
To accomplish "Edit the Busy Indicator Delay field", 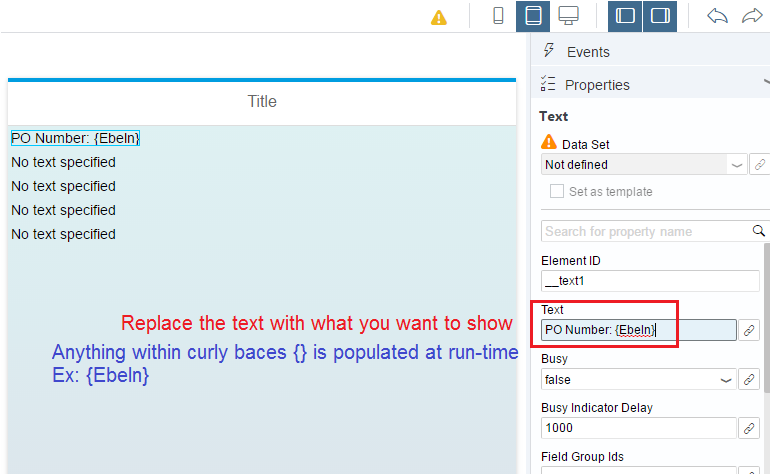I will [638, 428].
